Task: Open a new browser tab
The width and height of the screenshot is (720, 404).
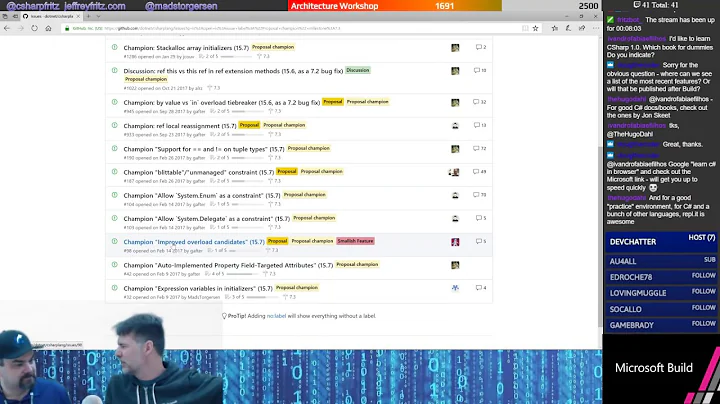Action: [x=88, y=16]
